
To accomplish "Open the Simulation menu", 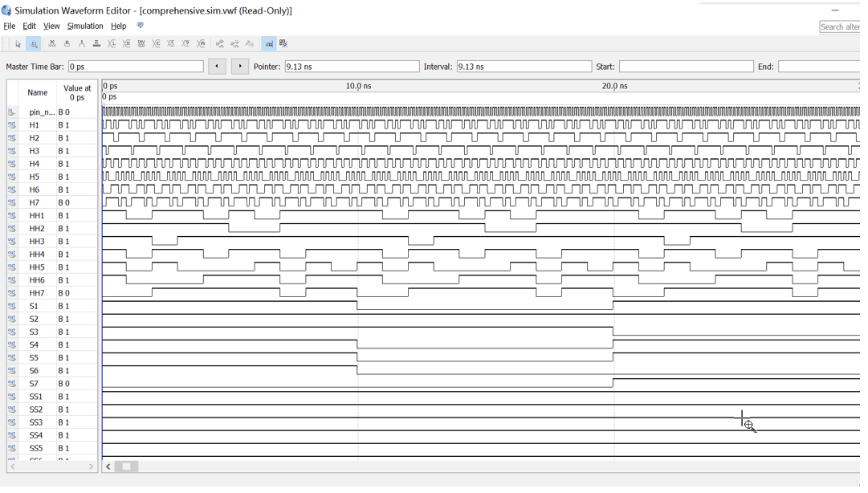I will click(x=85, y=26).
